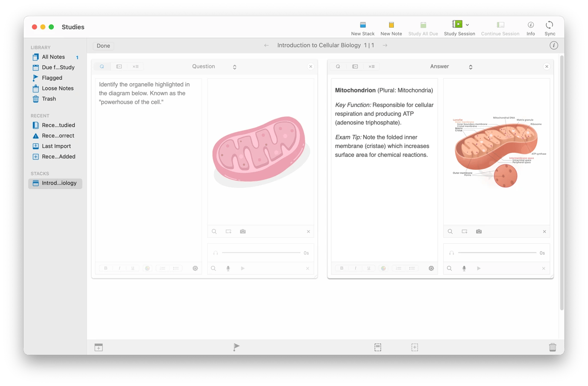Select list-remove mode in Answer facet
588x386 pixels.
tap(372, 67)
